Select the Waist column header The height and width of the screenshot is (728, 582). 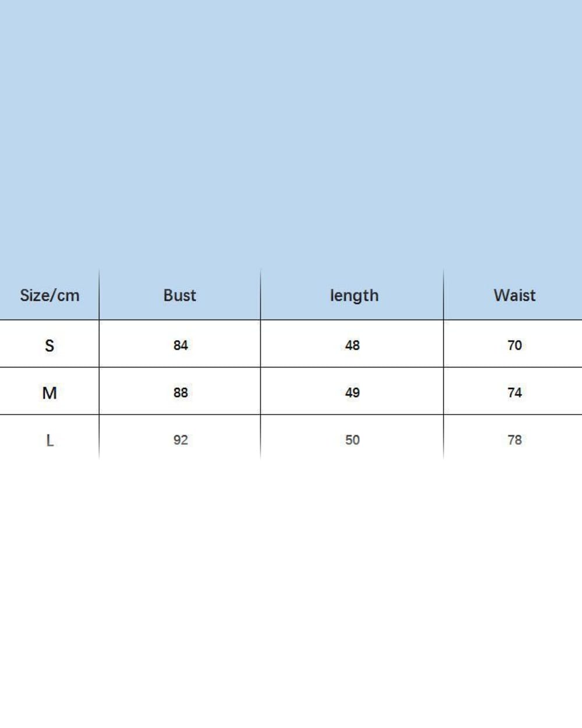pyautogui.click(x=514, y=295)
